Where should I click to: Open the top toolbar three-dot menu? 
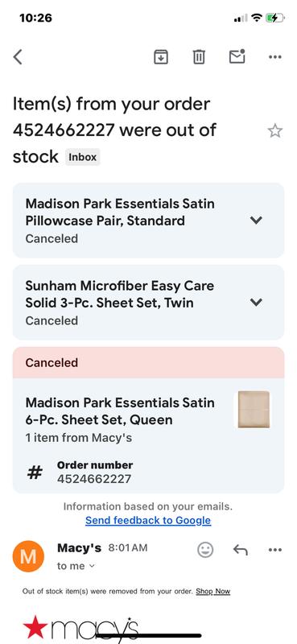(x=274, y=57)
